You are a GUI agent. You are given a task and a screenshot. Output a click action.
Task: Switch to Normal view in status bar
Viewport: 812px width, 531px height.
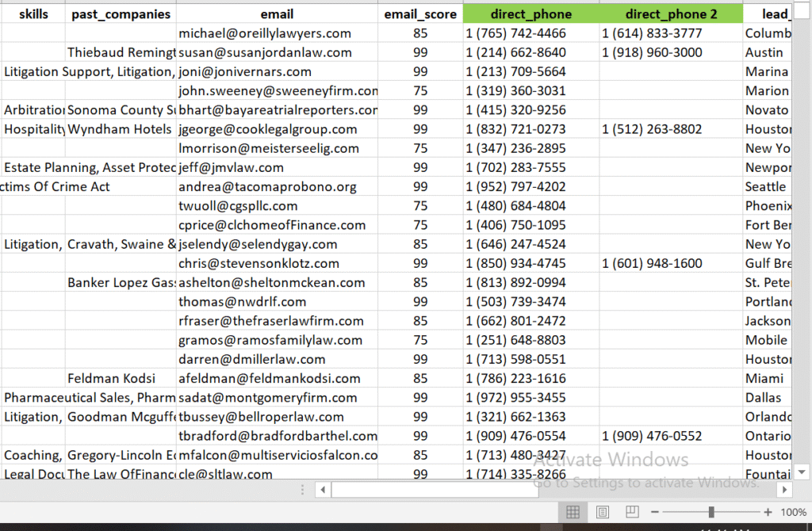[573, 512]
